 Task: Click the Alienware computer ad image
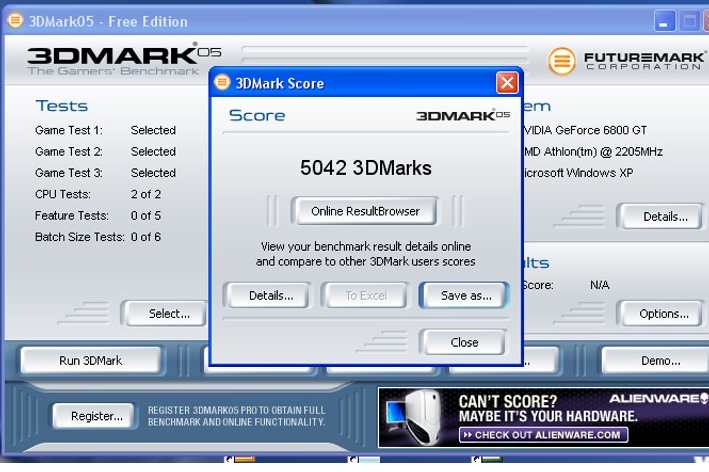pos(413,417)
